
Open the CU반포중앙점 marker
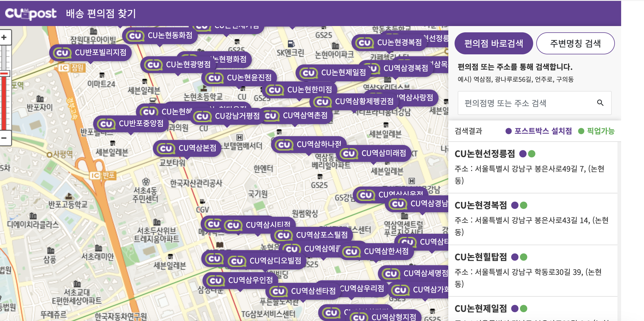point(131,124)
